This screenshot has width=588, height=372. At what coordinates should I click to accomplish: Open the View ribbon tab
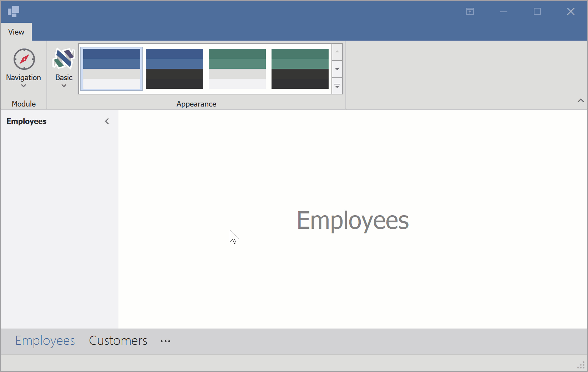[x=16, y=32]
